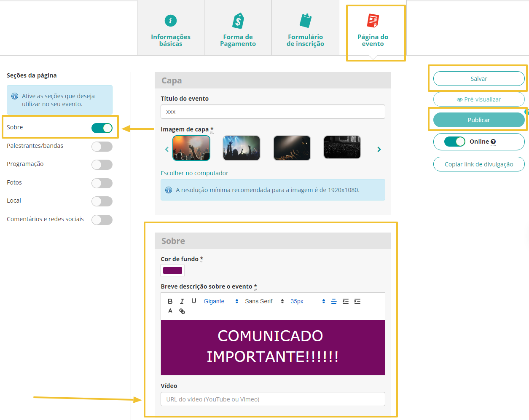This screenshot has width=529, height=420.
Task: Apply italic formatting in the editor toolbar
Action: coord(182,301)
